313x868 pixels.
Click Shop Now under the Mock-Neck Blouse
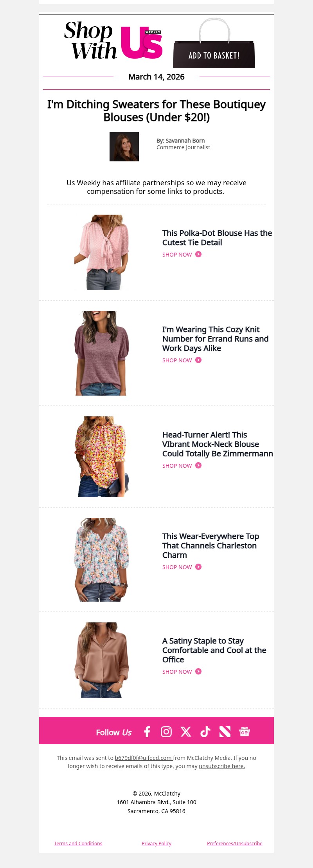click(x=177, y=466)
